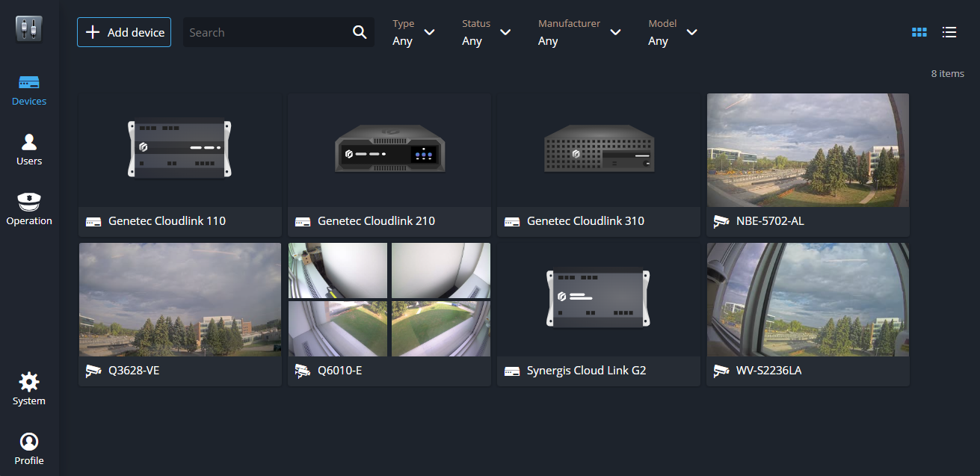Open the Q6010-E quad-view camera thumbnail
Viewport: 980px width, 476px height.
[x=389, y=299]
